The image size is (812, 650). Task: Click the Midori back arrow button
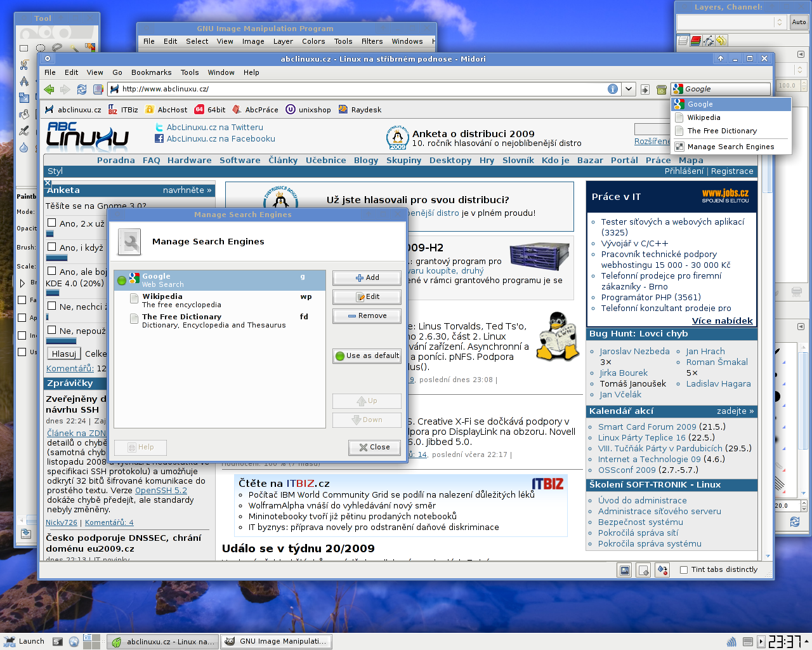[x=49, y=89]
